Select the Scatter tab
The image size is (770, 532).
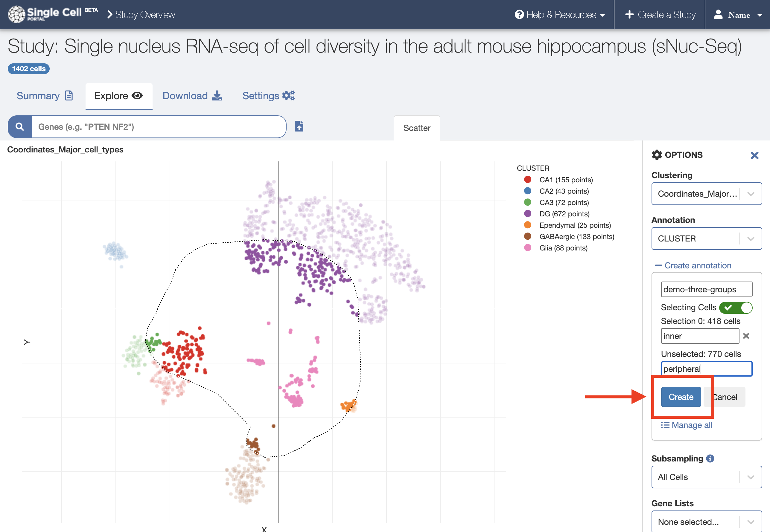coord(417,128)
